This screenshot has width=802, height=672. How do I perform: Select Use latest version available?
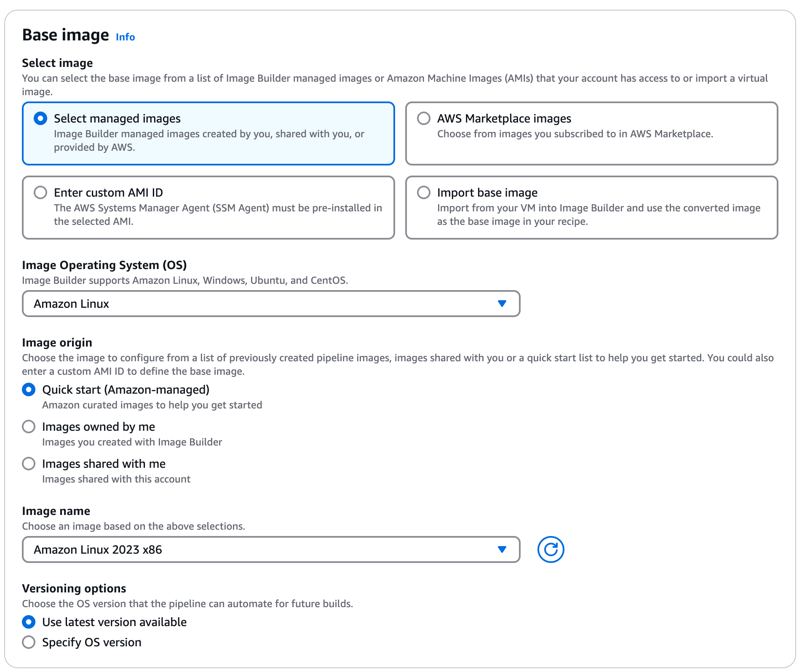(29, 622)
